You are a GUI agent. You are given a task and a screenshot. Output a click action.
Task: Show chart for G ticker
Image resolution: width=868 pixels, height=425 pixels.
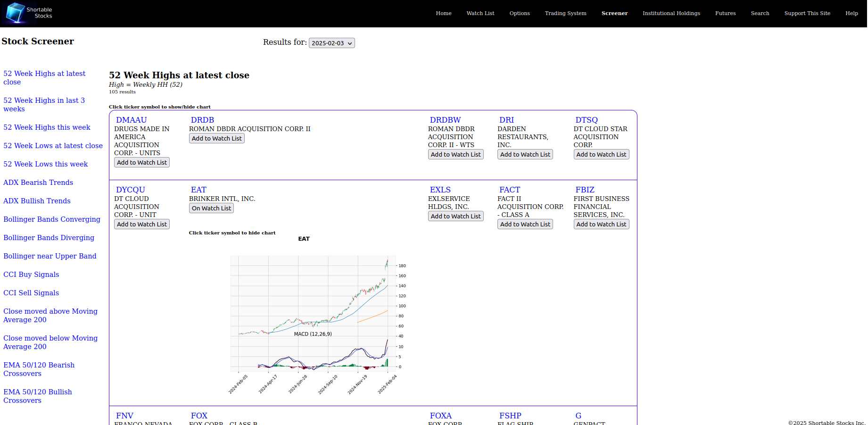click(x=579, y=416)
